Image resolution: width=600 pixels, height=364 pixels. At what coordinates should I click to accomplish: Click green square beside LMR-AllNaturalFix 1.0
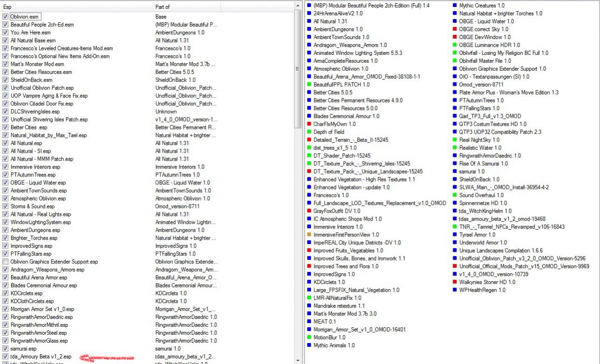pyautogui.click(x=309, y=298)
